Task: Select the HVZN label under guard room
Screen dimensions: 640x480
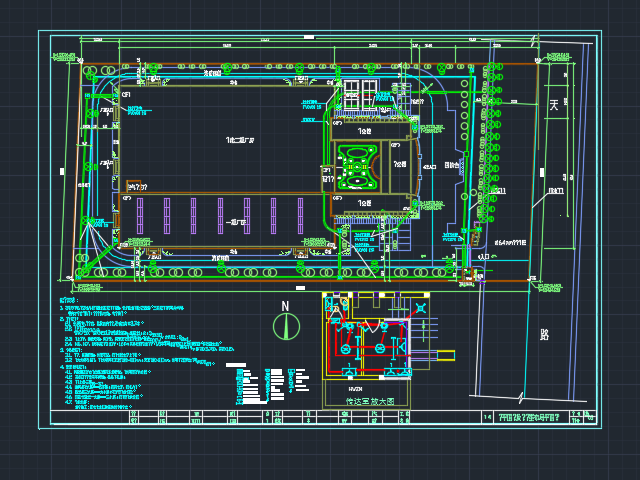Action: [355, 388]
